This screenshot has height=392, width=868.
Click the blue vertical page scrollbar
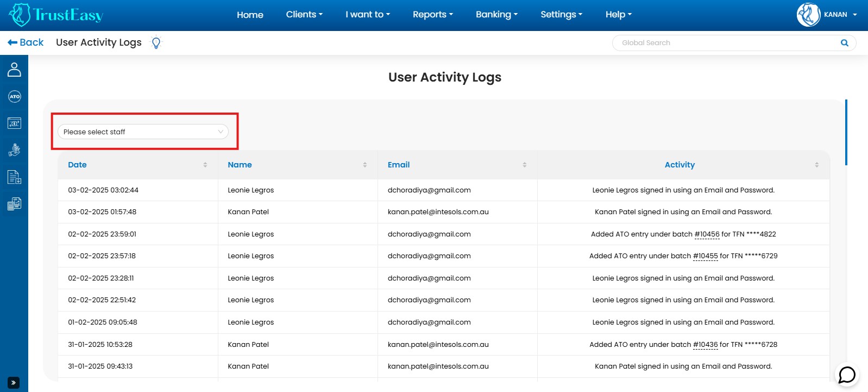click(846, 132)
